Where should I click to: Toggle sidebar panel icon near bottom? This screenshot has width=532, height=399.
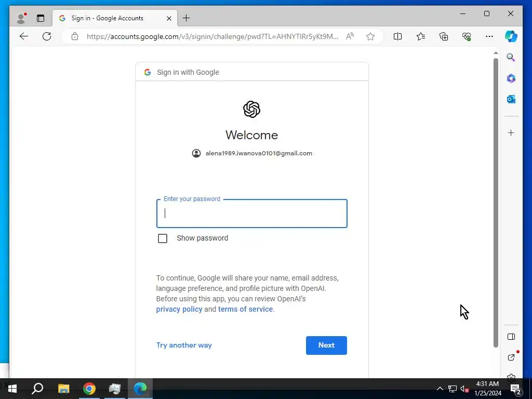click(511, 337)
